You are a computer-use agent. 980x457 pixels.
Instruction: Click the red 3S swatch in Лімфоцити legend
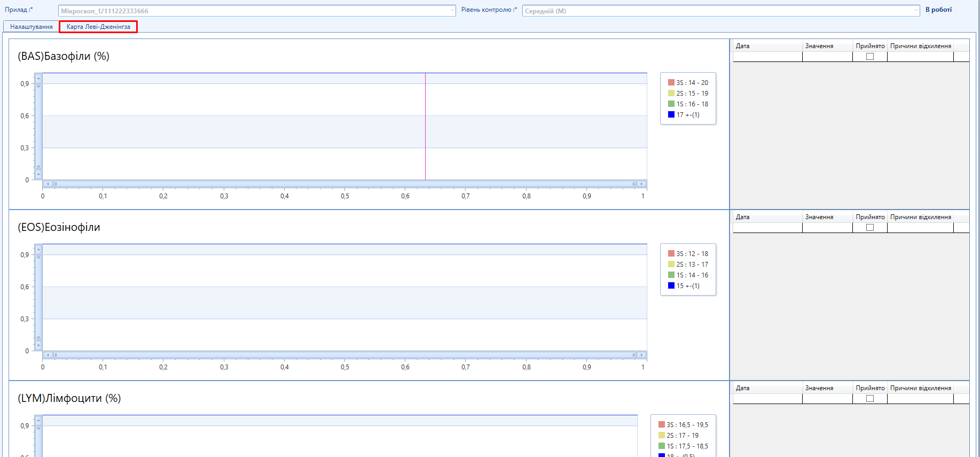tap(662, 424)
